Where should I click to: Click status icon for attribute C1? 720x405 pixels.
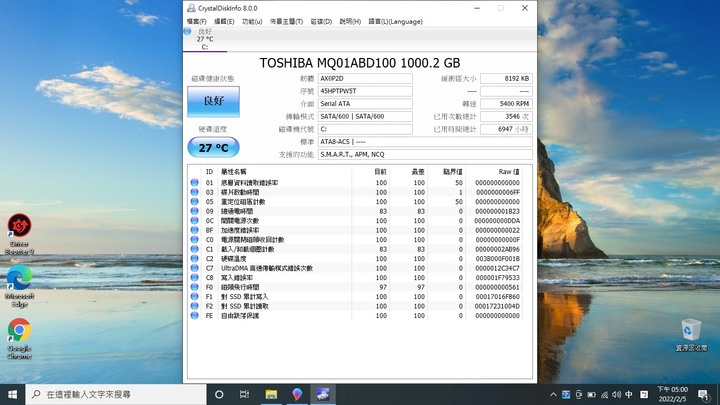(195, 249)
